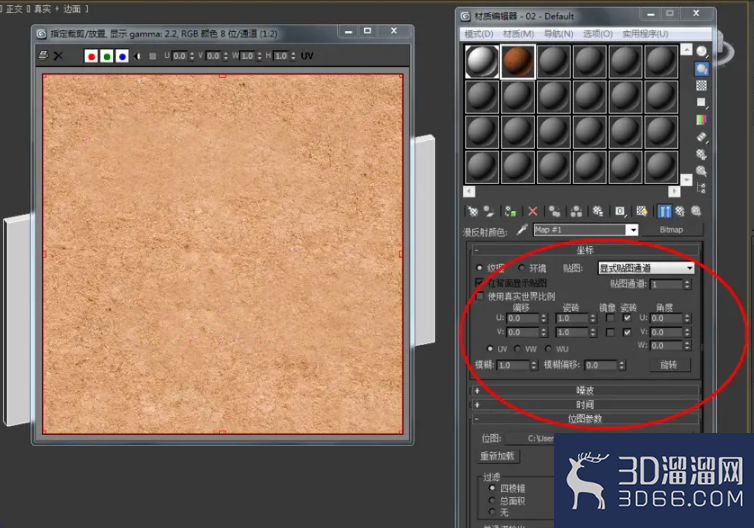754x528 pixels.
Task: Click the Sample Type sphere icon
Action: coord(702,51)
